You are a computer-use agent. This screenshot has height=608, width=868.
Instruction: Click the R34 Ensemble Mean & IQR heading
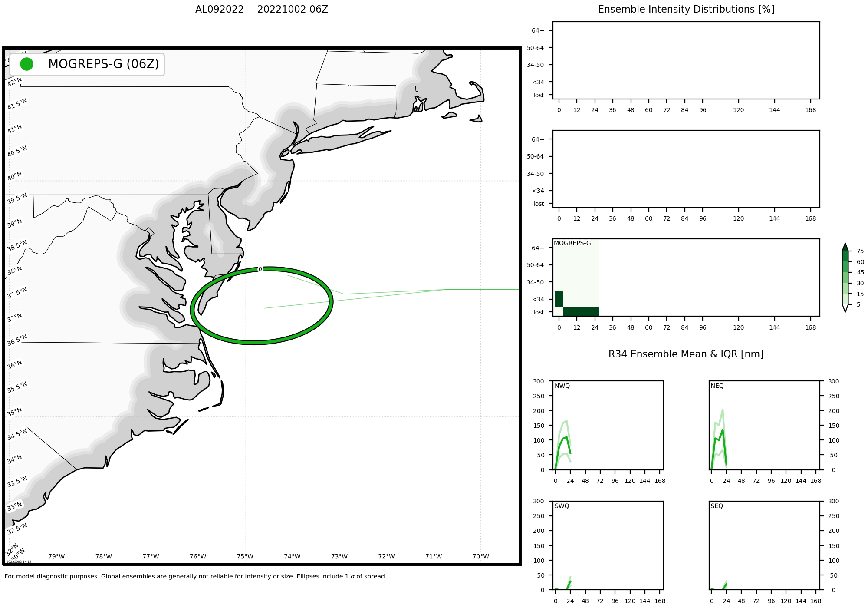(686, 354)
